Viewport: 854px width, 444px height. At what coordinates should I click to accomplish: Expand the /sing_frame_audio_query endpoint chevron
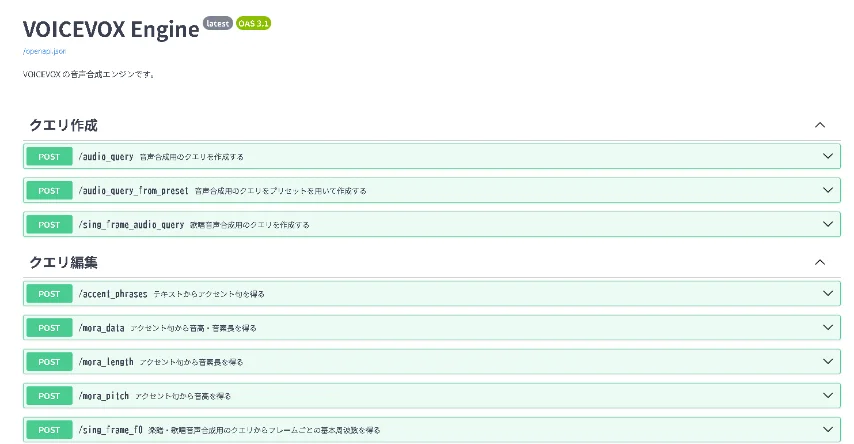tap(828, 224)
